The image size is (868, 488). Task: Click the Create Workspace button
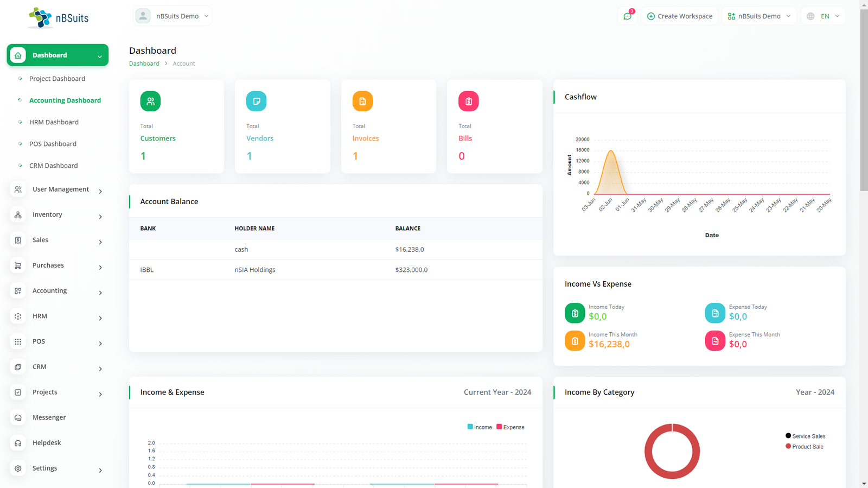[x=680, y=16]
